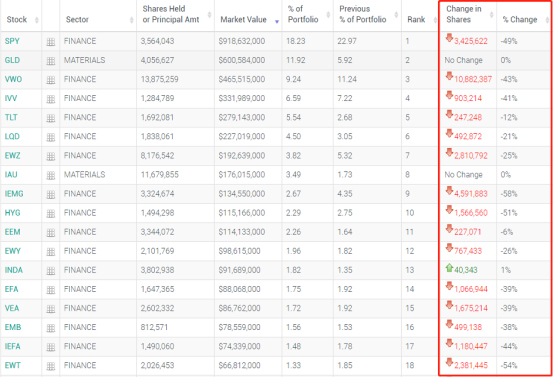Viewport: 553px width, 377px height.
Task: Open the EFA stock link
Action: (x=12, y=288)
